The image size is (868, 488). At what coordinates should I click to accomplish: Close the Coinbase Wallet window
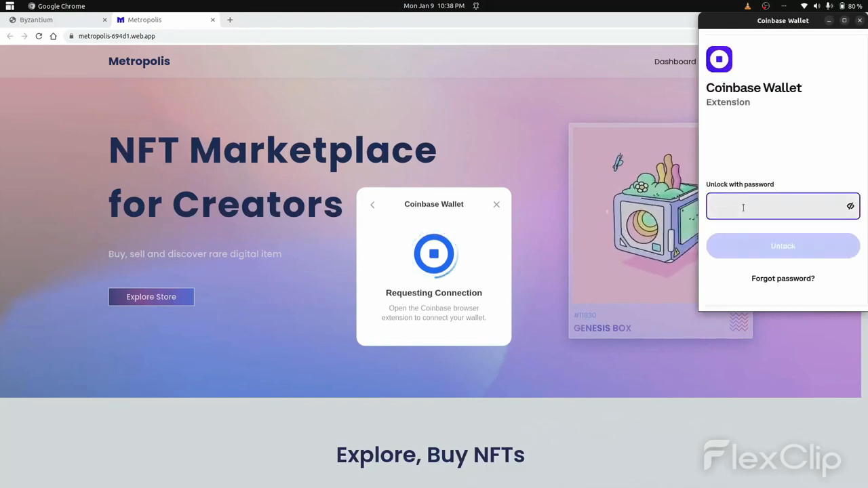[860, 20]
